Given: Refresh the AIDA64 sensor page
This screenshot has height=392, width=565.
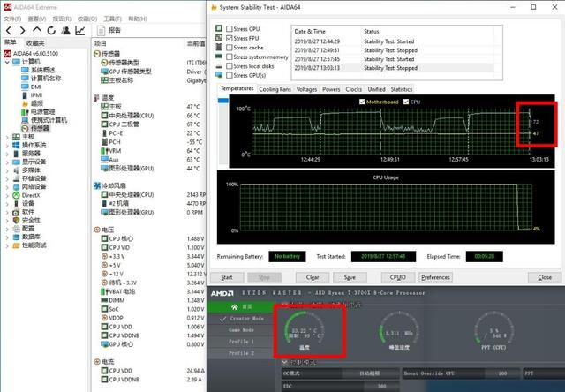Looking at the screenshot, I should click(51, 31).
